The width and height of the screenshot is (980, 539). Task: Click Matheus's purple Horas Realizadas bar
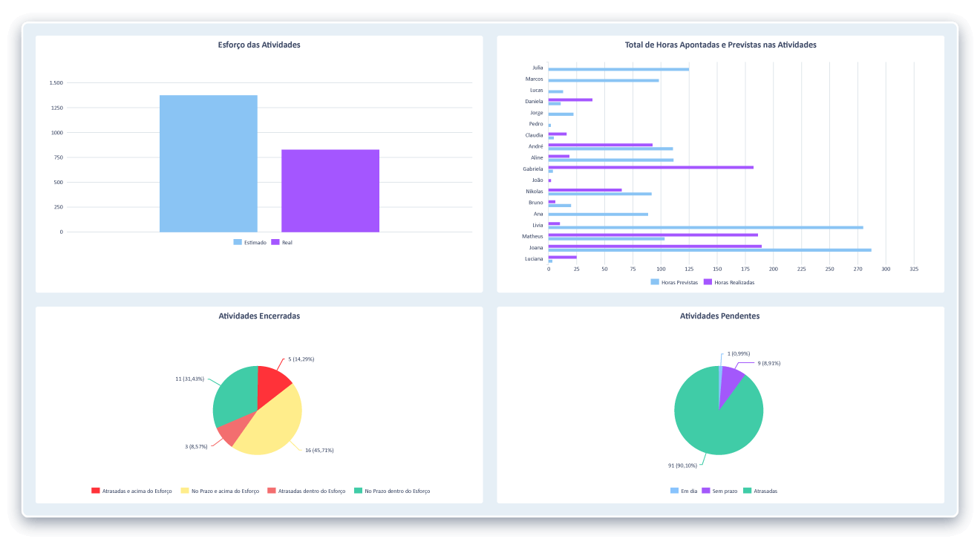pos(653,235)
